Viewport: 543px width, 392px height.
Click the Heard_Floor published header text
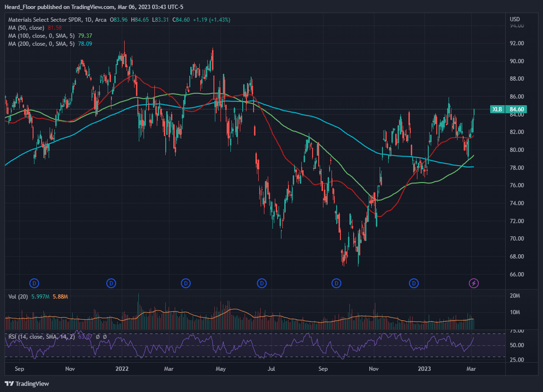point(94,7)
